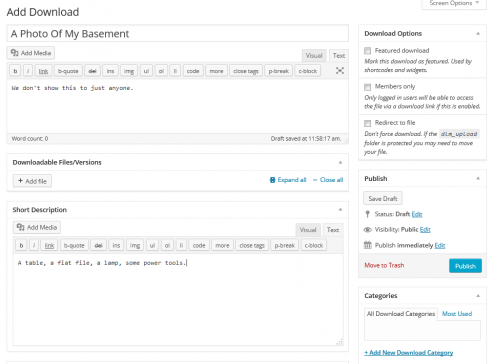The width and height of the screenshot is (494, 364).
Task: Click link button in Short Description toolbar
Action: pos(49,245)
